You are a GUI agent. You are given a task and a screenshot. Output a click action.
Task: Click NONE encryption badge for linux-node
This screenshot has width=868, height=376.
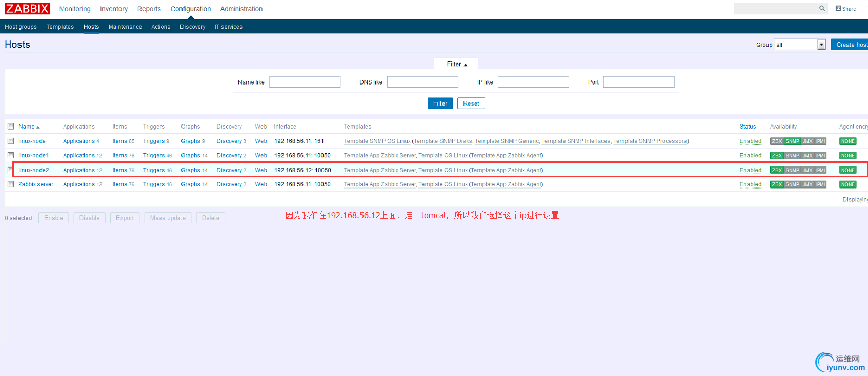[x=847, y=141]
